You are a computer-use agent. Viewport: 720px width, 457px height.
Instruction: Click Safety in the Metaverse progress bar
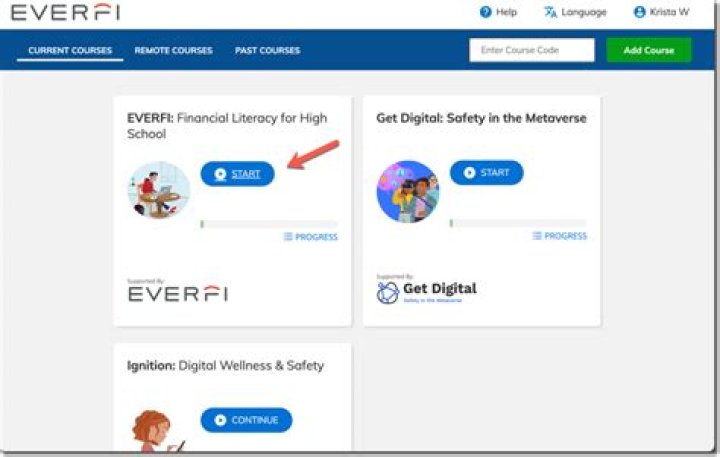click(518, 223)
